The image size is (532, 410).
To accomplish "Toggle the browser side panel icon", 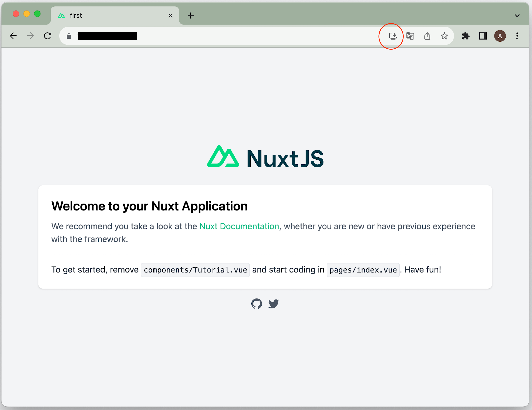I will 483,36.
